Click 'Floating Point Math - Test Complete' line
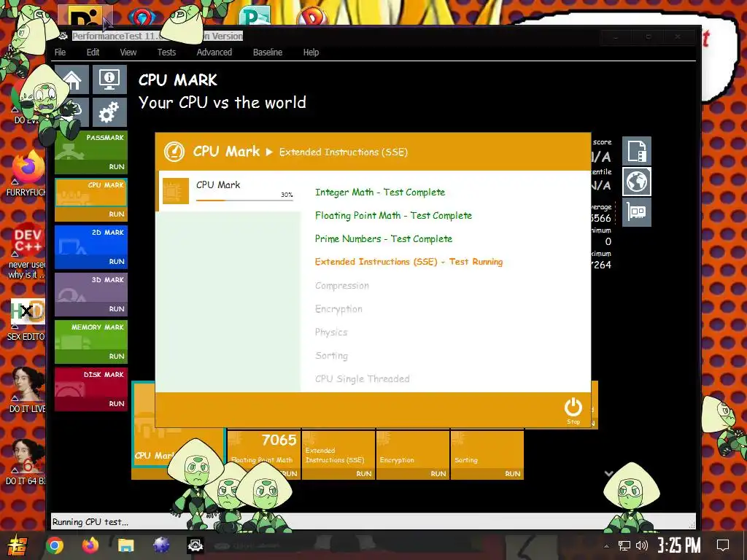The height and width of the screenshot is (560, 747). click(x=393, y=216)
